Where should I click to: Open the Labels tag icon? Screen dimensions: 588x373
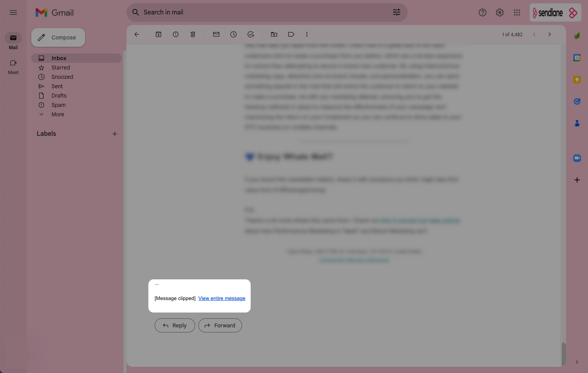pyautogui.click(x=291, y=34)
